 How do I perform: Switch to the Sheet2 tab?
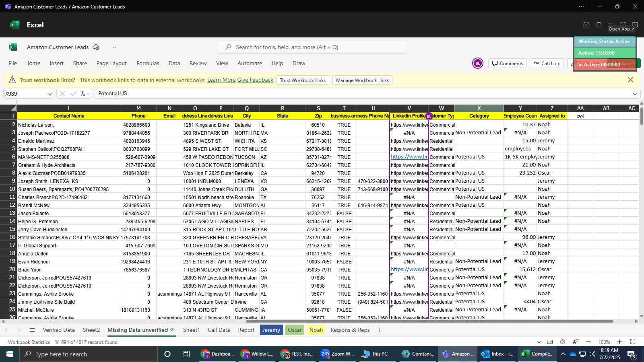point(91,330)
